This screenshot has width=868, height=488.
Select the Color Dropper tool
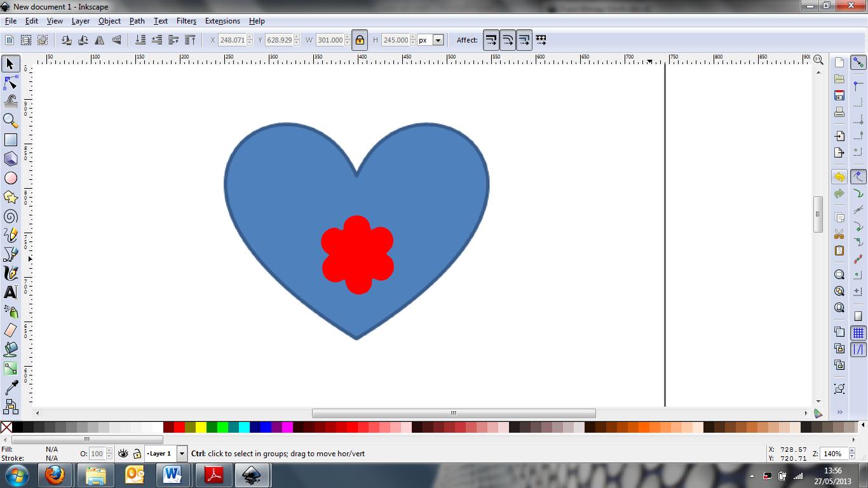[x=10, y=387]
